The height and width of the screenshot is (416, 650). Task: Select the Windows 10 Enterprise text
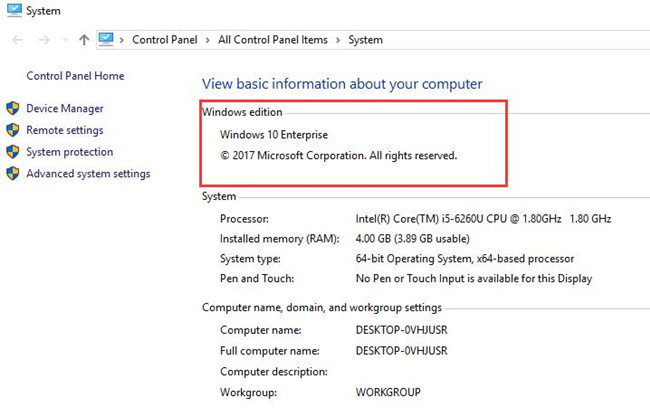click(x=274, y=135)
